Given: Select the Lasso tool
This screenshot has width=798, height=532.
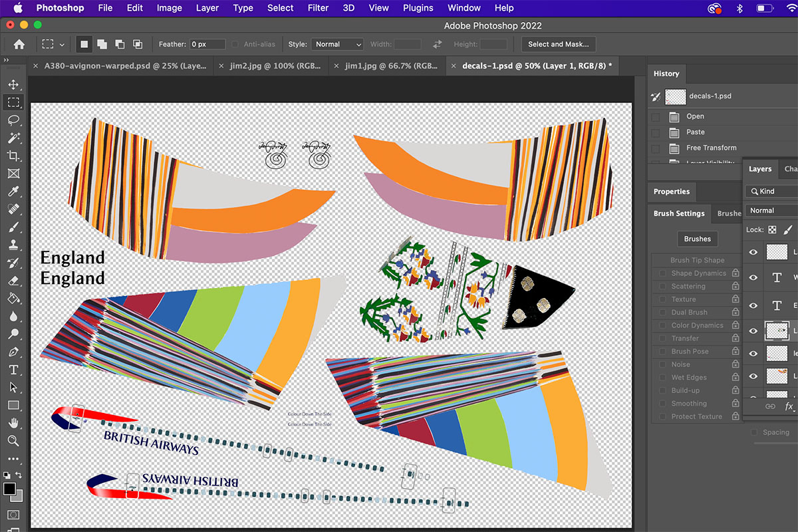Looking at the screenshot, I should (x=13, y=120).
